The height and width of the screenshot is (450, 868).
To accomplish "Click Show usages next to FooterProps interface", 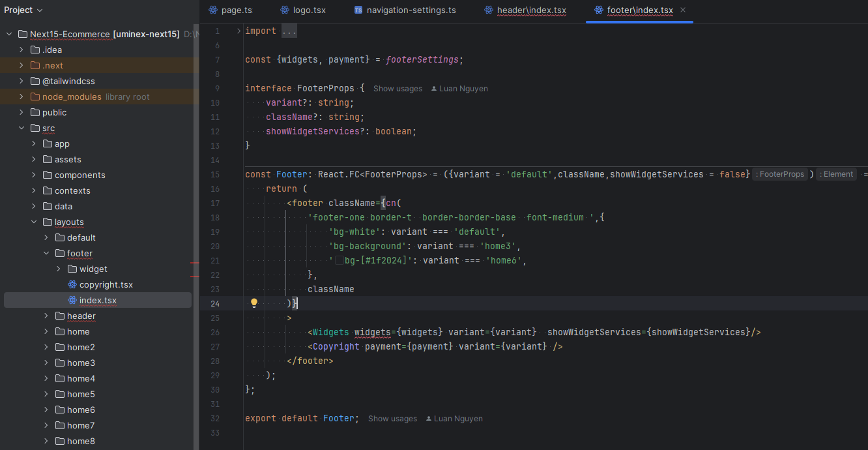I will pos(398,89).
